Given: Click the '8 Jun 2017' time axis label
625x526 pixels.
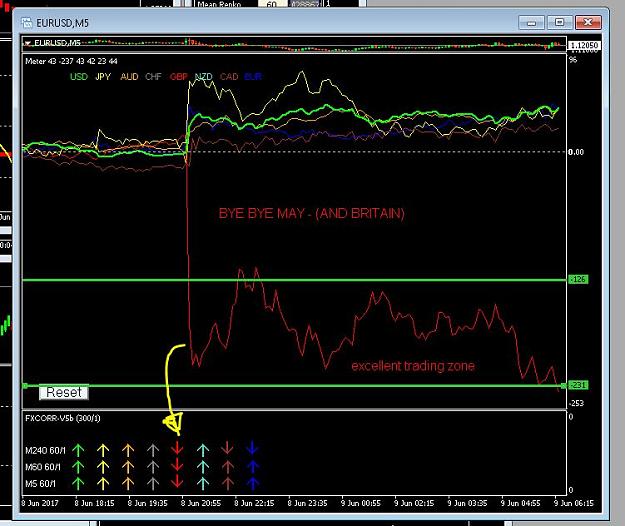Looking at the screenshot, I should point(40,503).
